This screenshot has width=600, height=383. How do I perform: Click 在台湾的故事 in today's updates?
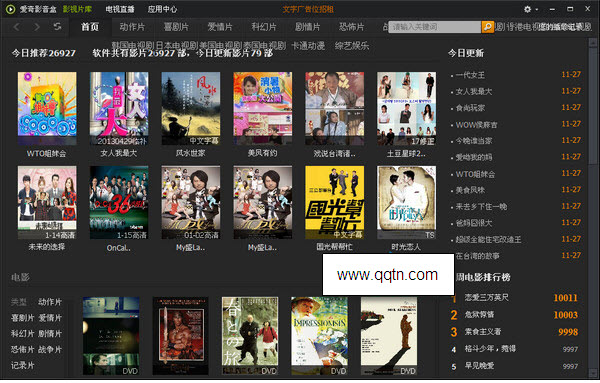tap(477, 256)
